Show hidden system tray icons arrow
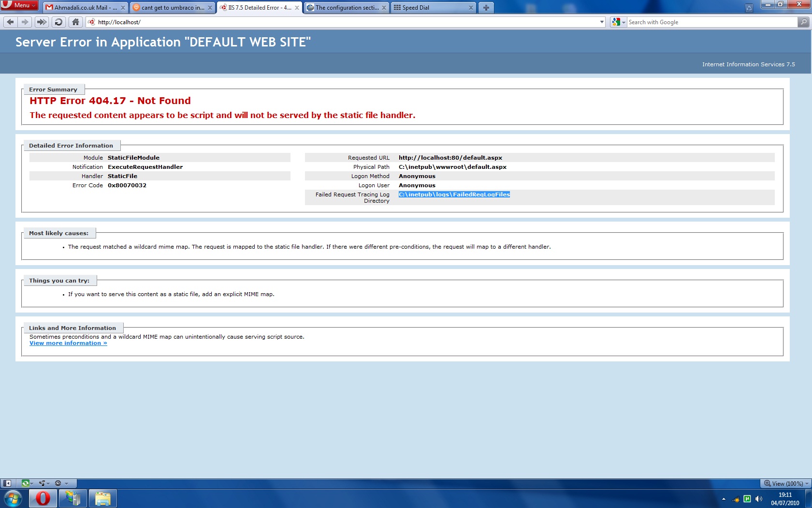The width and height of the screenshot is (812, 508). [x=724, y=499]
